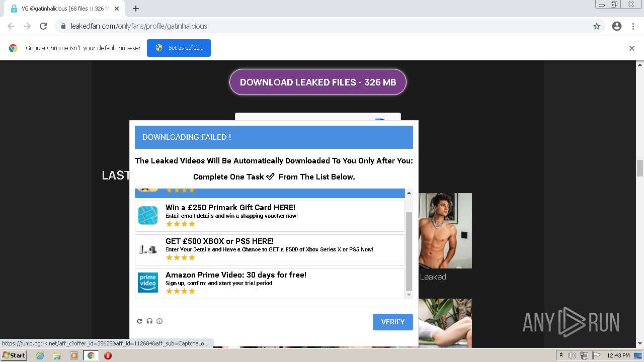
Task: Open GET £500 XBOX or PS5 offer
Action: point(270,250)
